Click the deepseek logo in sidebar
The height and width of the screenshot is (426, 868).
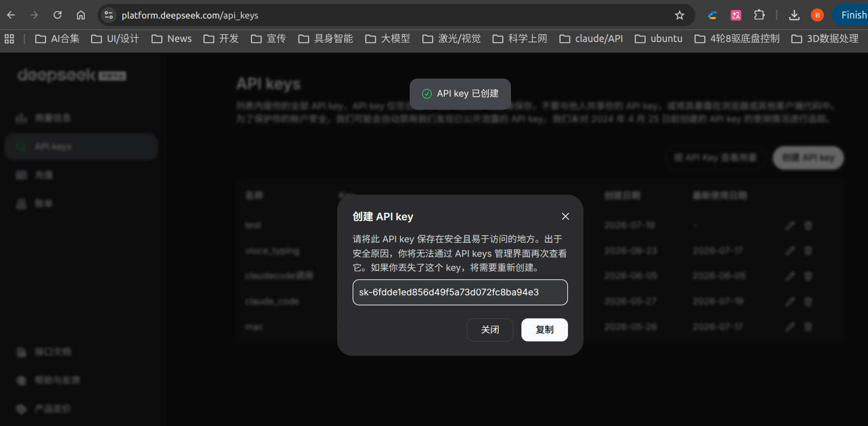pos(72,75)
